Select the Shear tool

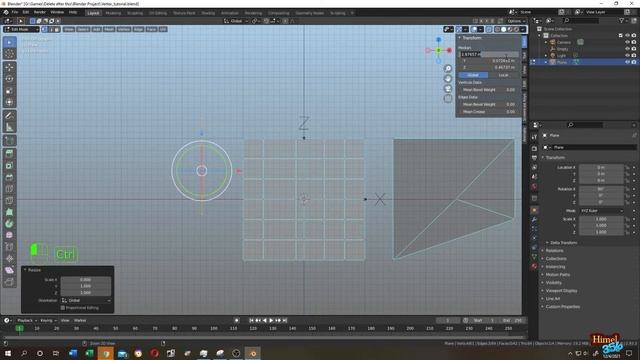tap(9, 270)
